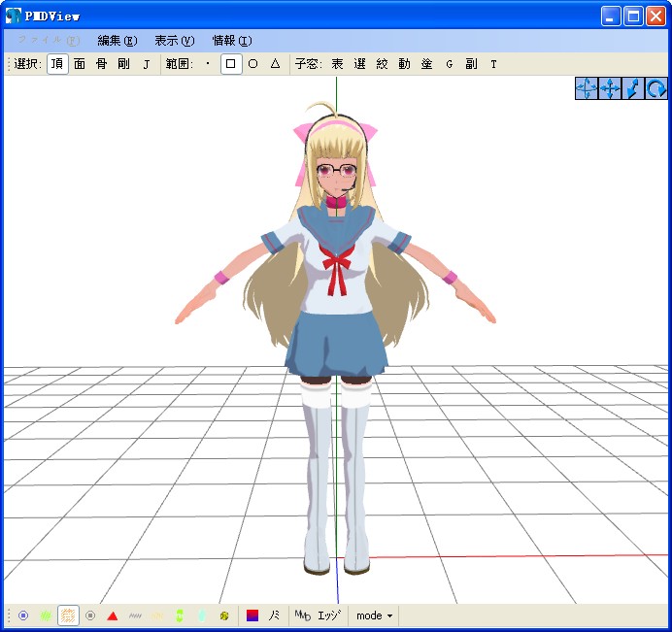Screen dimensions: 672x632
Task: Toggle the yellow sphere joint display icon
Action: [224, 615]
